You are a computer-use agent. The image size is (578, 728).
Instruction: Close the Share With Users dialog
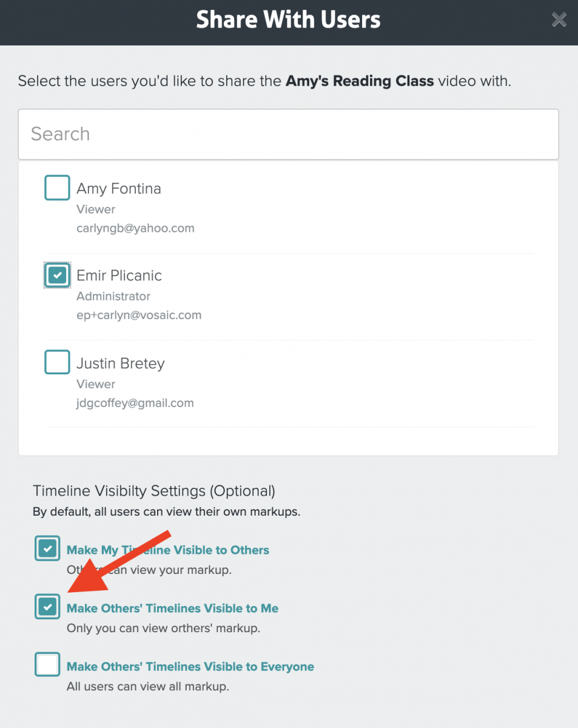tap(559, 20)
